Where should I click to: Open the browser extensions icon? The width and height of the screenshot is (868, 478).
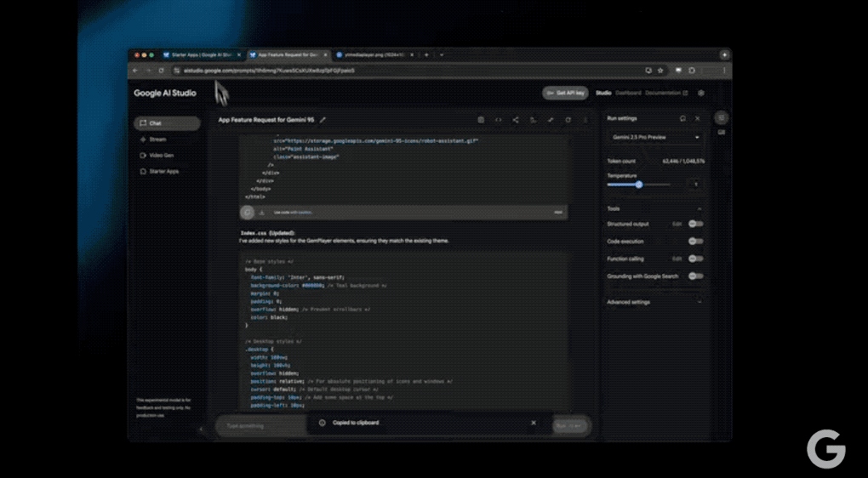[x=692, y=71]
